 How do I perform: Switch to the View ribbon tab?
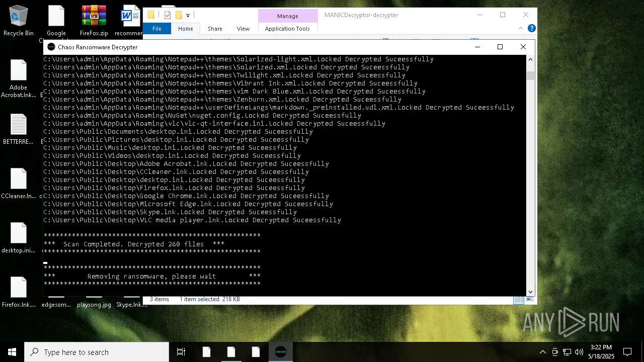(243, 29)
